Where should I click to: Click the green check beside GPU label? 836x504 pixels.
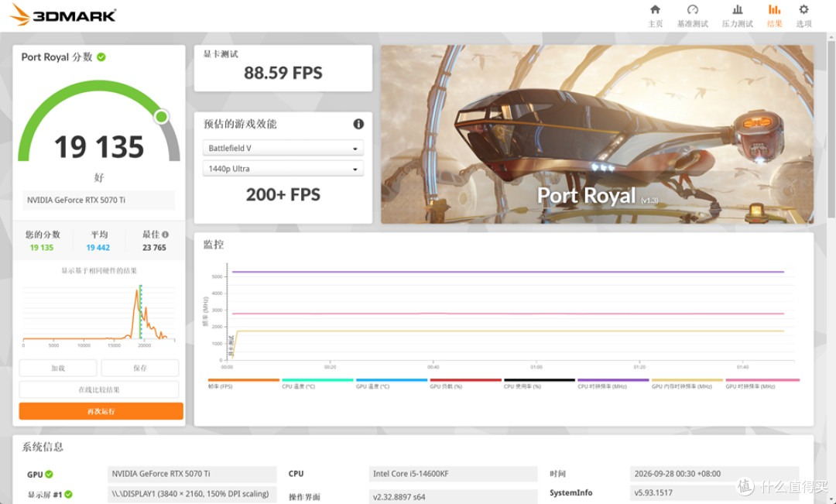(49, 474)
